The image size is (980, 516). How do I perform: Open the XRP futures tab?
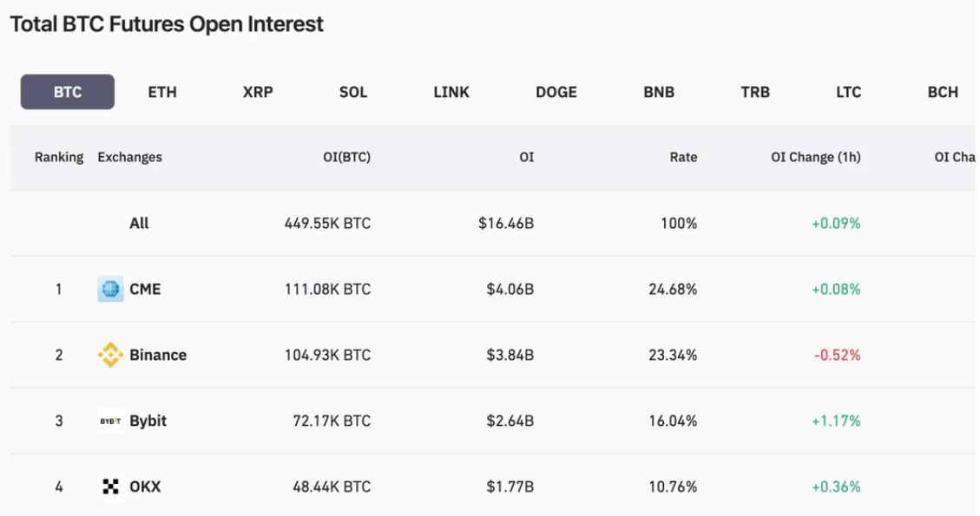(258, 92)
